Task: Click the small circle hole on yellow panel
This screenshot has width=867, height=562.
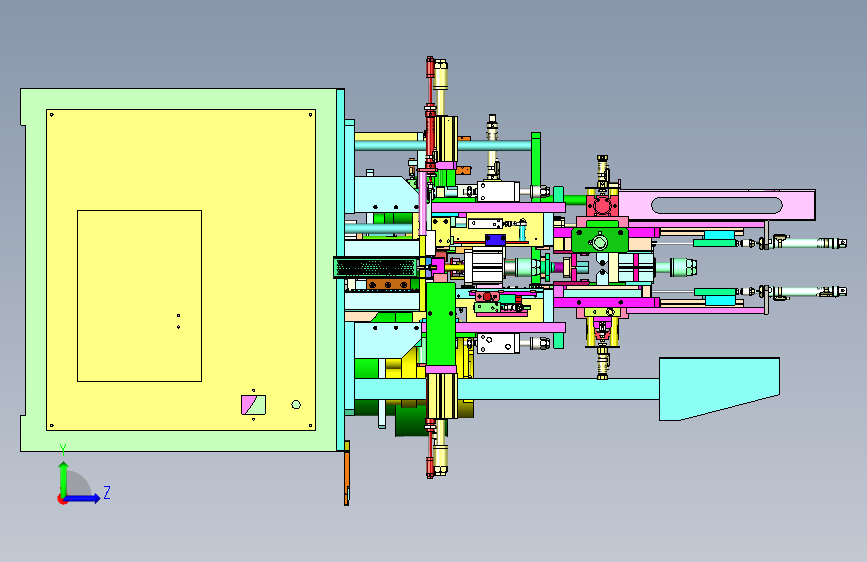Action: (296, 405)
